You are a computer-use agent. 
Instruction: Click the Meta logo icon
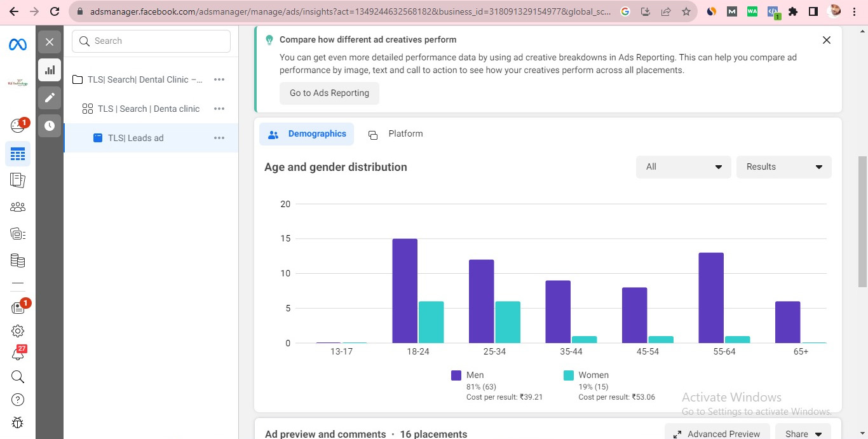point(17,44)
